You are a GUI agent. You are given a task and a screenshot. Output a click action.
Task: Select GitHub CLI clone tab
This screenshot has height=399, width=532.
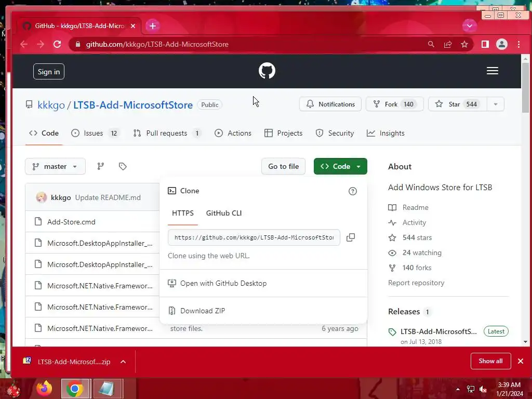(x=223, y=213)
